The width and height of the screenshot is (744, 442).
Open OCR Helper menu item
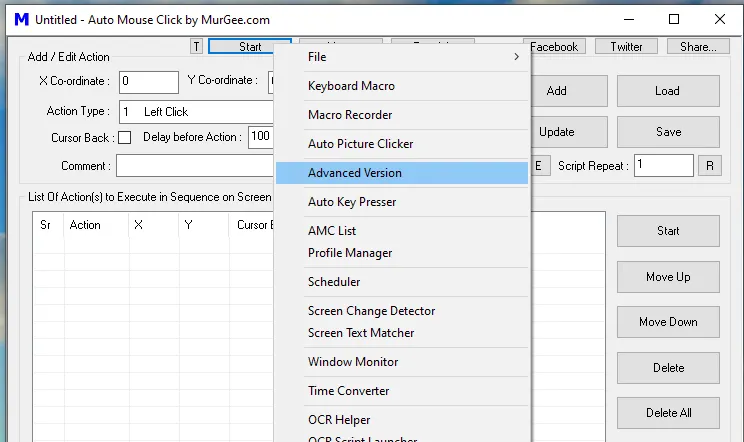402,420
